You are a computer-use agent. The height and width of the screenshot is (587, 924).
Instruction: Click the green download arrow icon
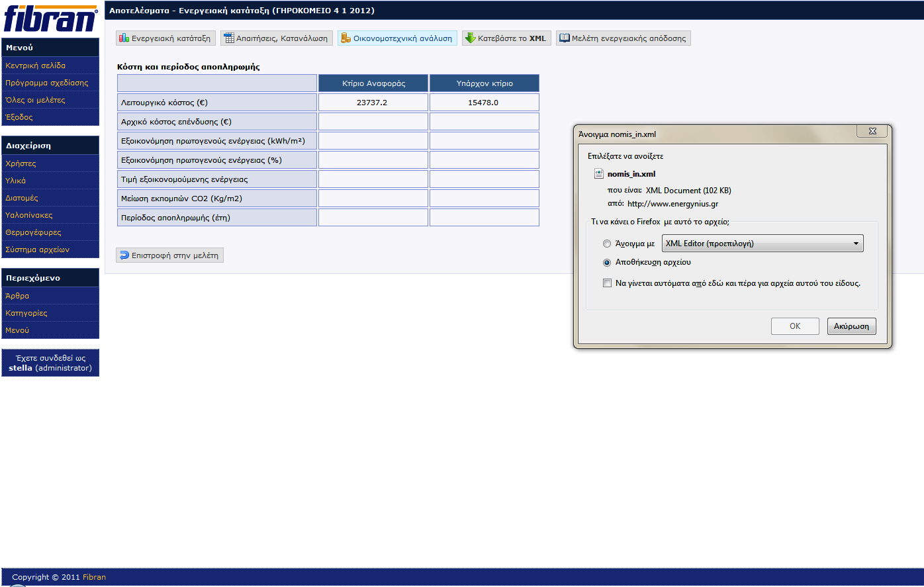click(470, 38)
